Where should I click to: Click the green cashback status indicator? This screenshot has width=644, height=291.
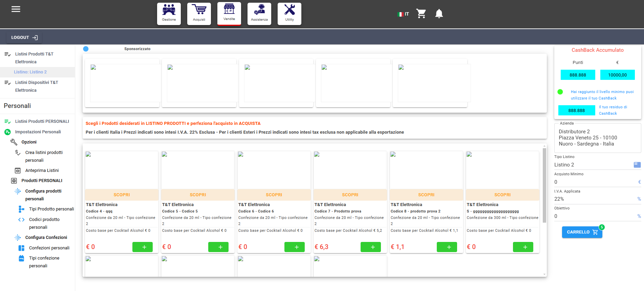click(560, 92)
